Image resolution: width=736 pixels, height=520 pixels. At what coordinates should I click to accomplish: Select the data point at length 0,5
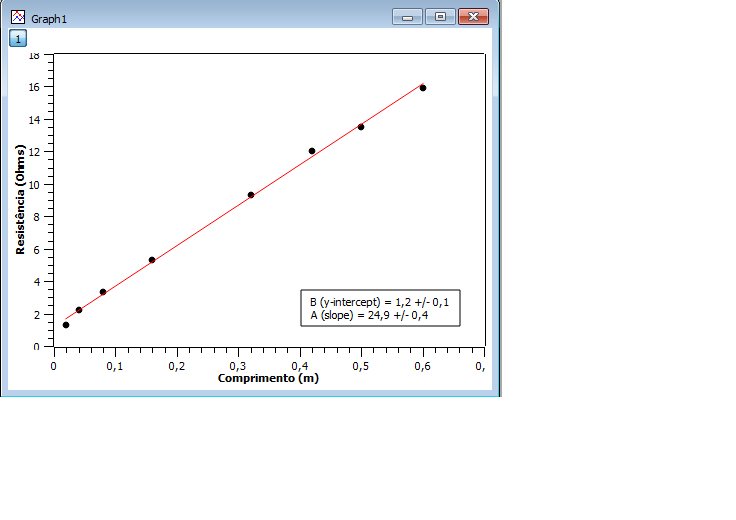tap(361, 127)
